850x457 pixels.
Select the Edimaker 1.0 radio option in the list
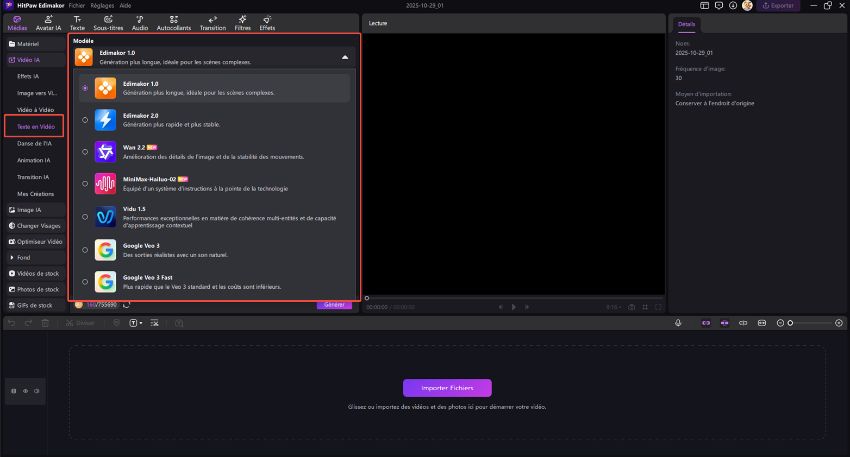85,88
